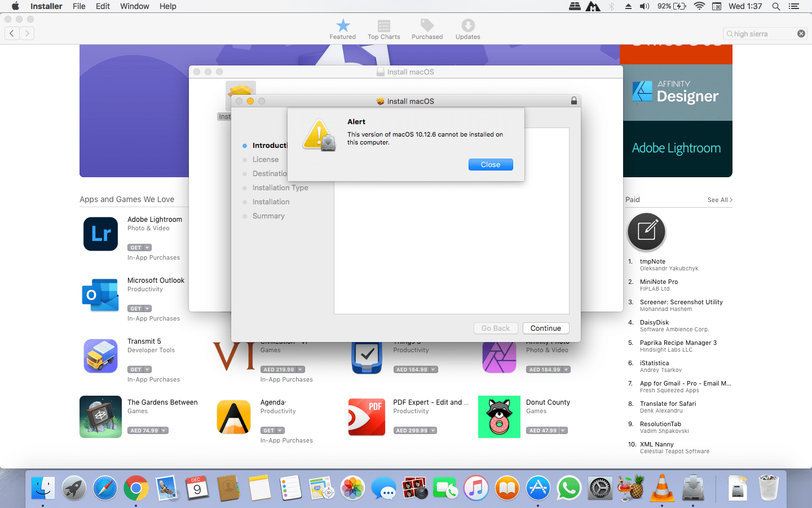Open iTunes from the Dock
The image size is (812, 508).
tap(476, 488)
